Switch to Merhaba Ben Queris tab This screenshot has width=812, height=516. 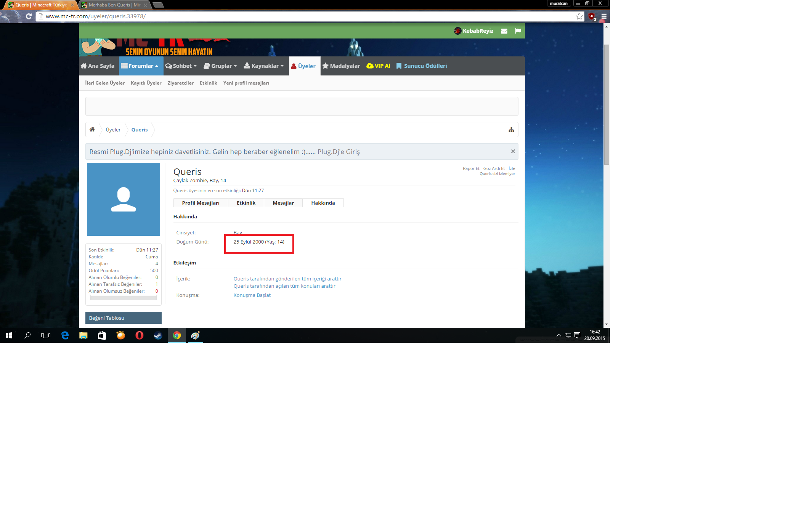point(114,5)
